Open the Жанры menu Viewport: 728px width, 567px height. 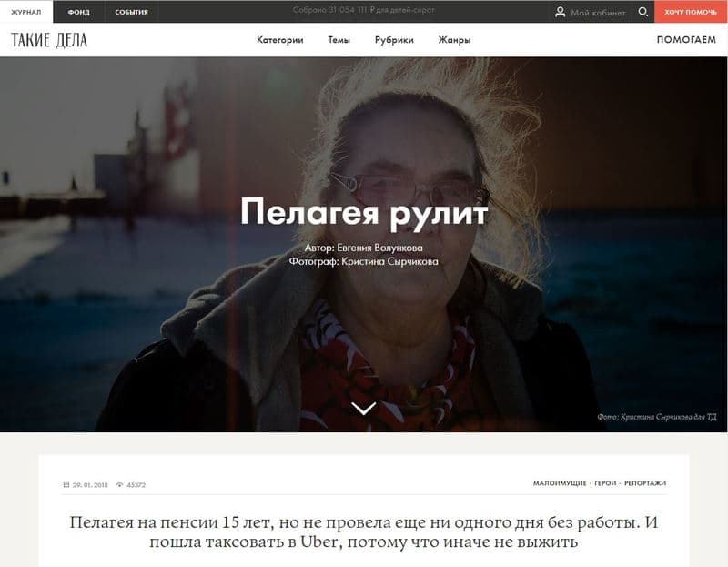tap(454, 40)
